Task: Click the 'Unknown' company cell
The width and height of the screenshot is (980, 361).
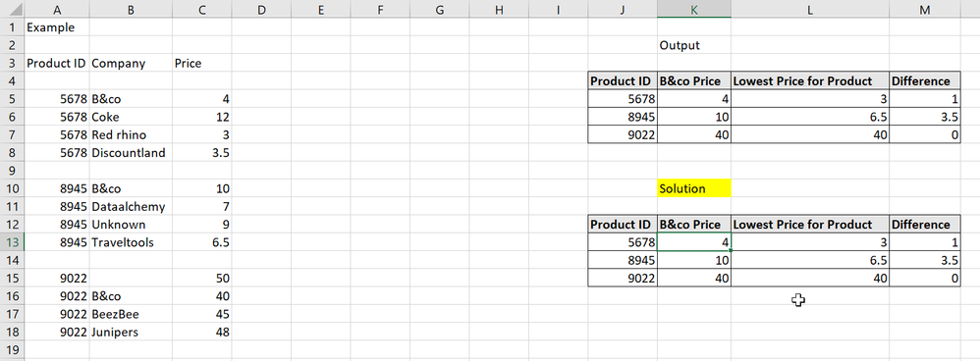Action: pos(131,225)
